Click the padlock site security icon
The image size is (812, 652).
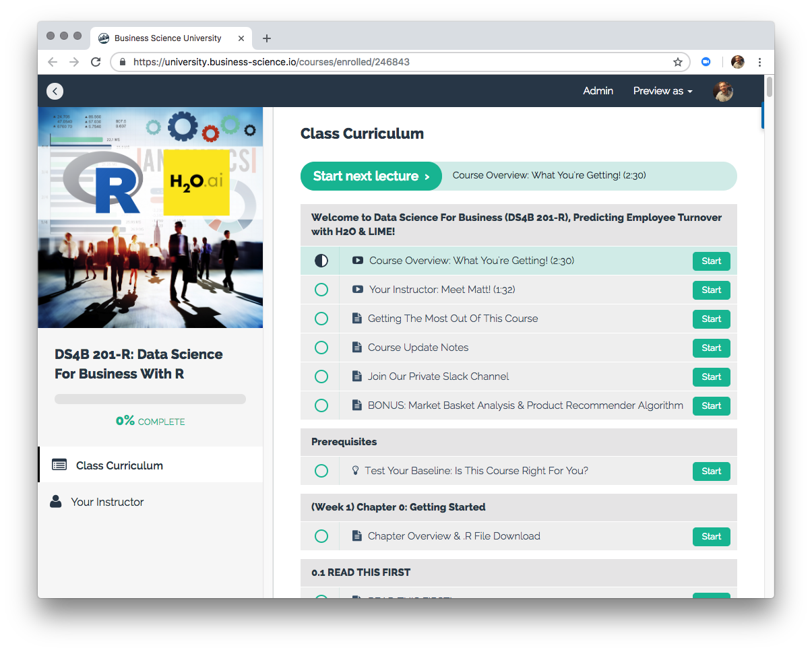click(x=123, y=62)
